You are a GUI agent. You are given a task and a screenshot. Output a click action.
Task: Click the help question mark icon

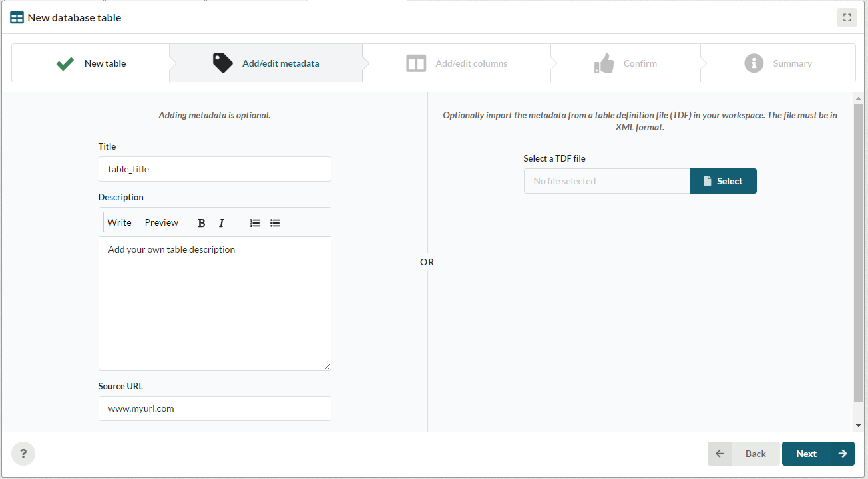23,454
